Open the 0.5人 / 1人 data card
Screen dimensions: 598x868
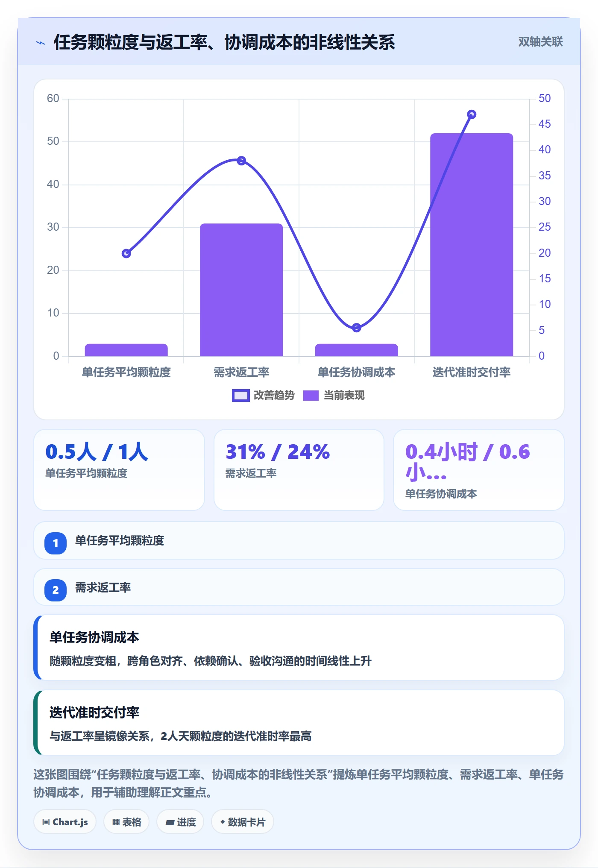coord(119,470)
